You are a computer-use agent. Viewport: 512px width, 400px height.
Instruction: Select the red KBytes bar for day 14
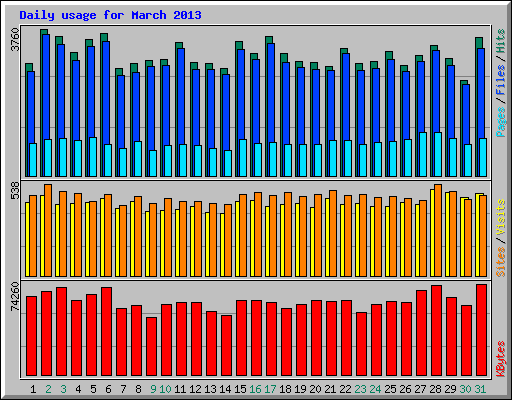coord(227,346)
